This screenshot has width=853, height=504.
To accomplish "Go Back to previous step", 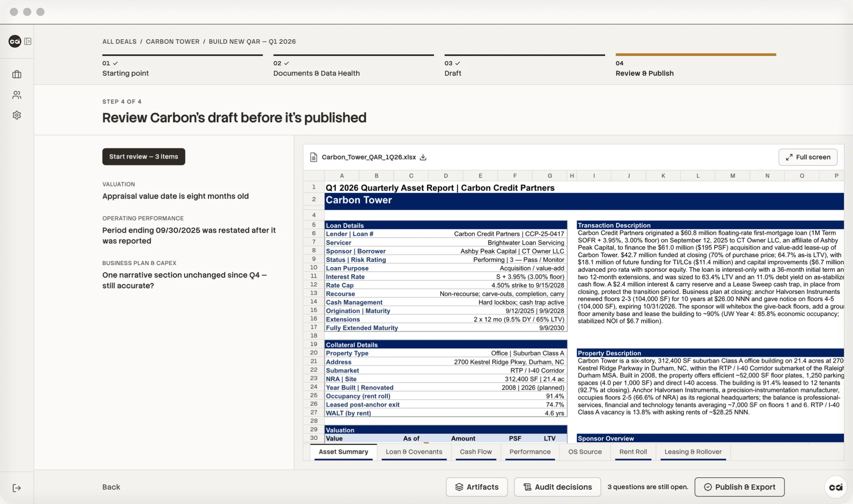I will click(111, 487).
